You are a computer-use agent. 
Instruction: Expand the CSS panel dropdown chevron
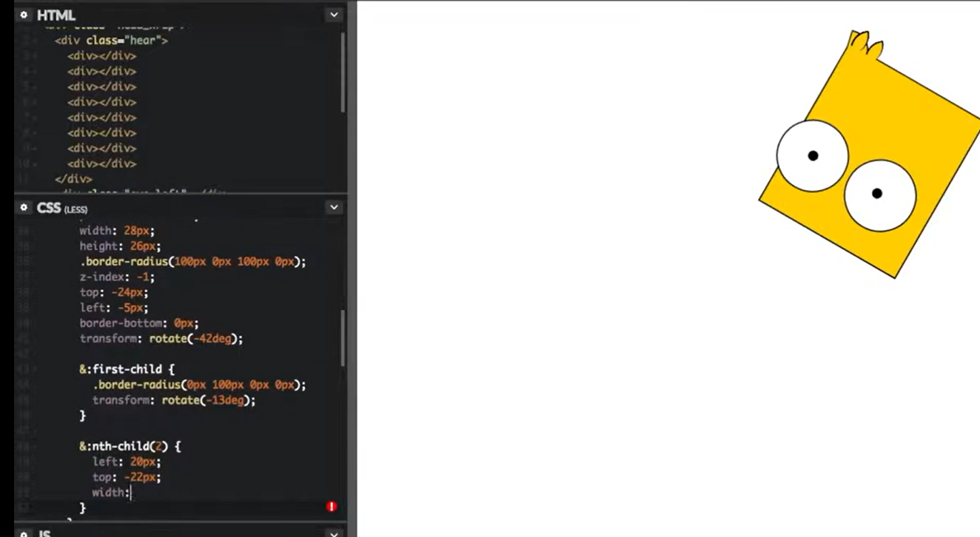334,208
